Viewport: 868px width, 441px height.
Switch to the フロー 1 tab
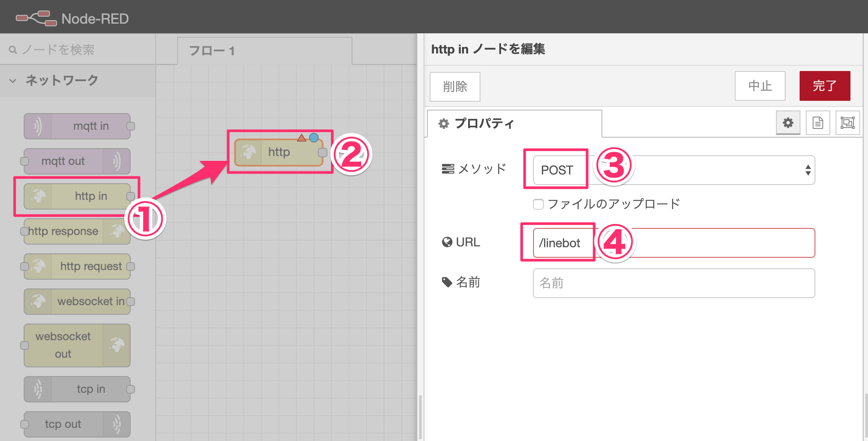click(x=265, y=51)
